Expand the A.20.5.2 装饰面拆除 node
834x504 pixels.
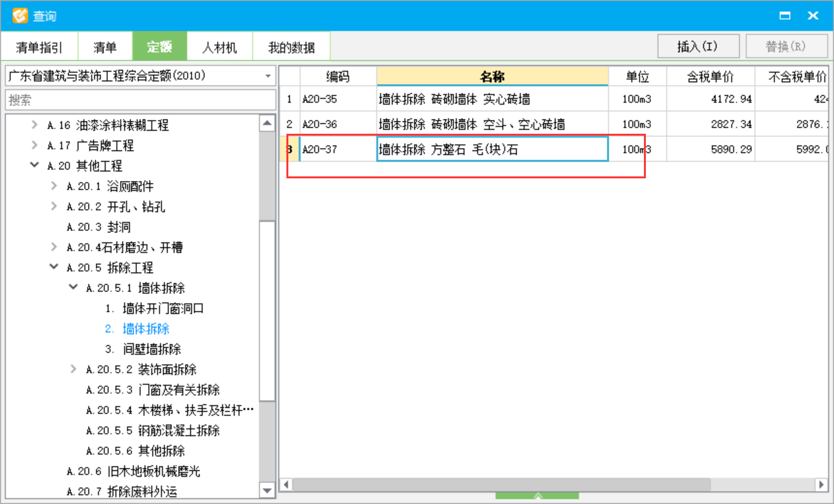click(73, 369)
